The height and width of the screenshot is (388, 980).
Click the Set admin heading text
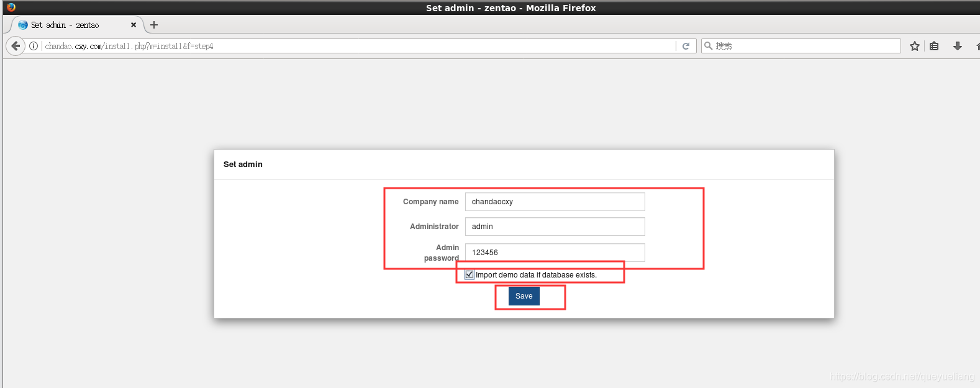click(243, 165)
